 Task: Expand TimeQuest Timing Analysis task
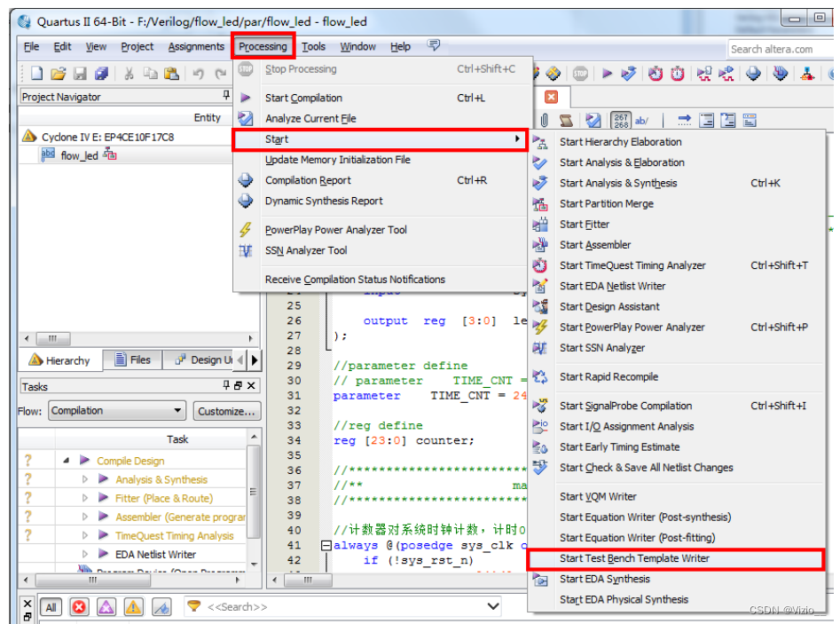pyautogui.click(x=84, y=535)
